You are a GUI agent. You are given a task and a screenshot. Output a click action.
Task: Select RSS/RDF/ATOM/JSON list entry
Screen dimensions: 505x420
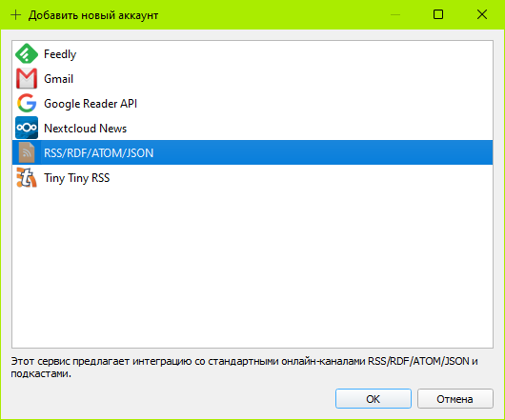[x=252, y=152]
